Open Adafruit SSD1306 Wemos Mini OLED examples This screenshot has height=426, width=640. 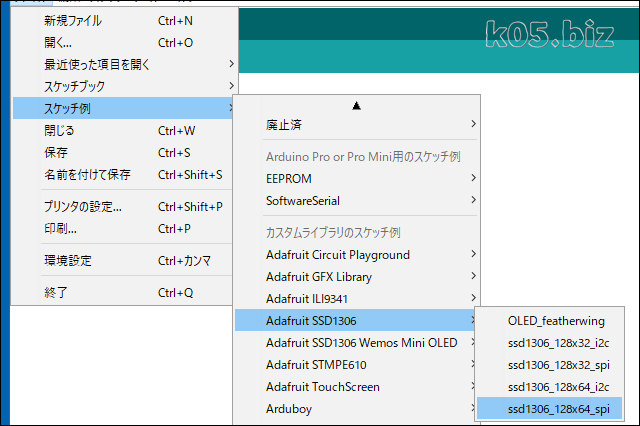[x=356, y=343]
